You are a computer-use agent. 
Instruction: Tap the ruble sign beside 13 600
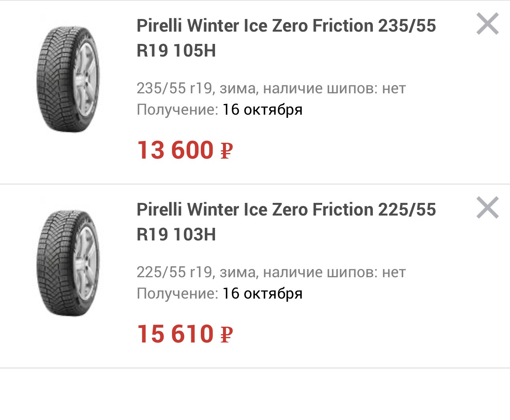[x=226, y=151]
